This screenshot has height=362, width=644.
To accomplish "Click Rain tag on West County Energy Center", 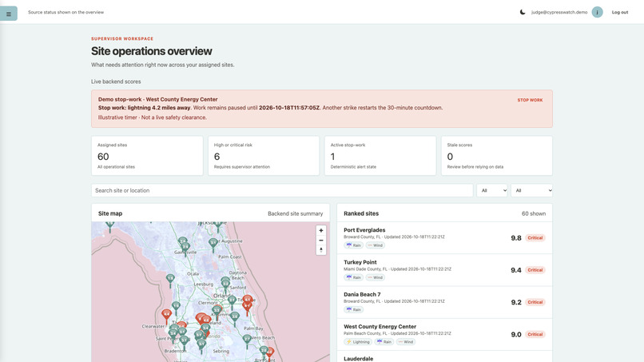I will tap(384, 342).
